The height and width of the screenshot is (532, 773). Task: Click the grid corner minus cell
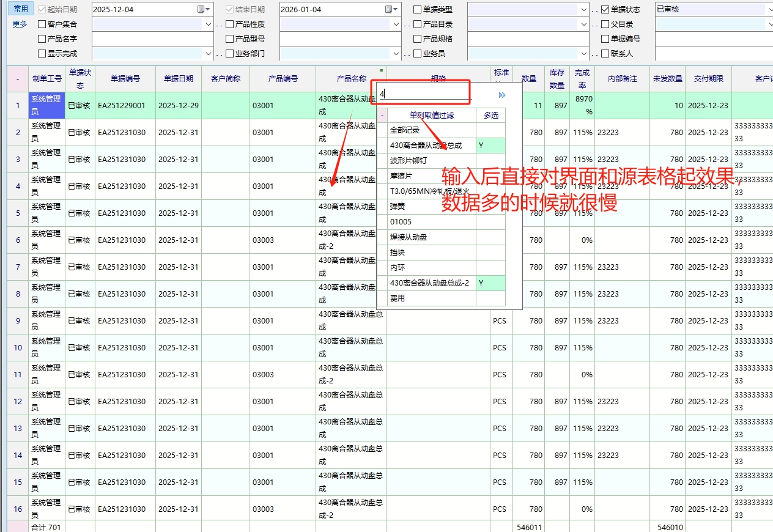(18, 78)
